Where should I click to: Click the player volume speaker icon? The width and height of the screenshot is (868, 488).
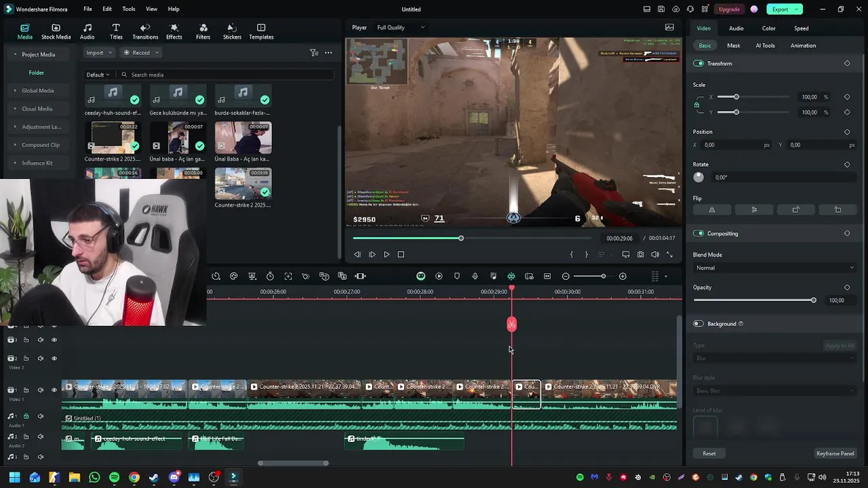655,254
